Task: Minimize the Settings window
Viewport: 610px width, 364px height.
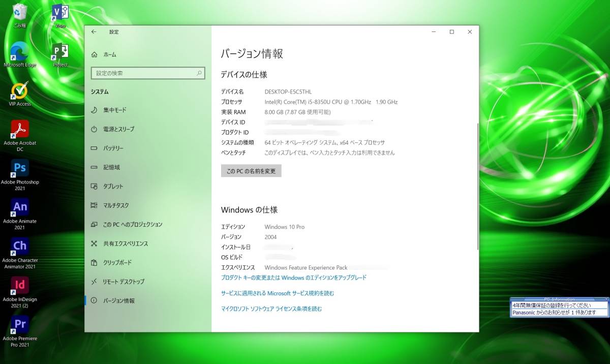Action: [434, 32]
